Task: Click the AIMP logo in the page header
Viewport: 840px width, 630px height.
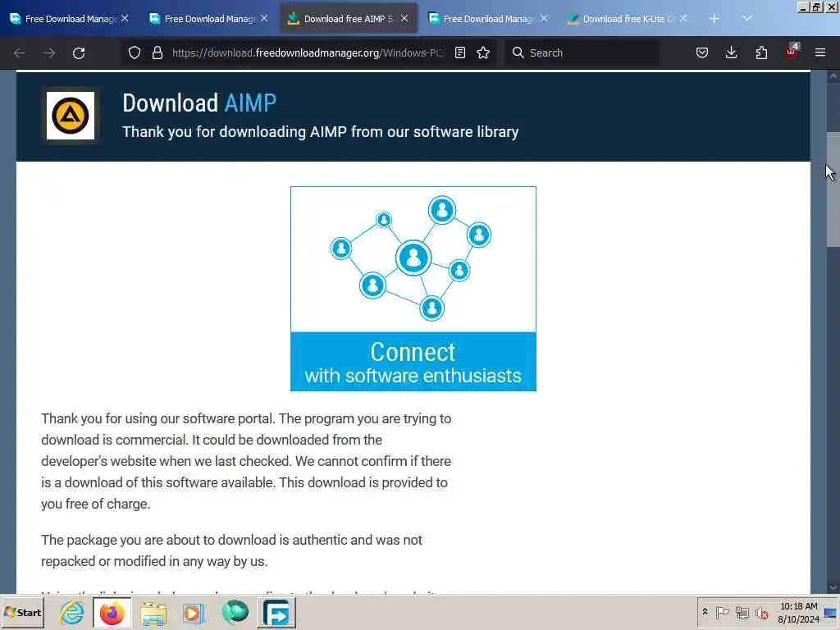Action: [71, 116]
